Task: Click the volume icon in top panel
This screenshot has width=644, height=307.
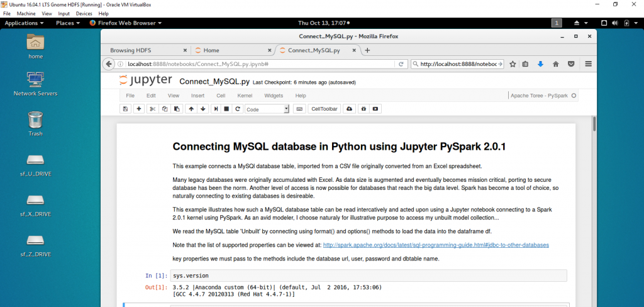Action: point(615,23)
